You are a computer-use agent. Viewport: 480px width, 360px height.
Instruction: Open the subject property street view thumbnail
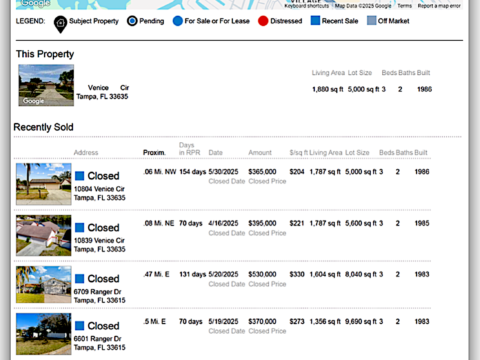pos(46,85)
